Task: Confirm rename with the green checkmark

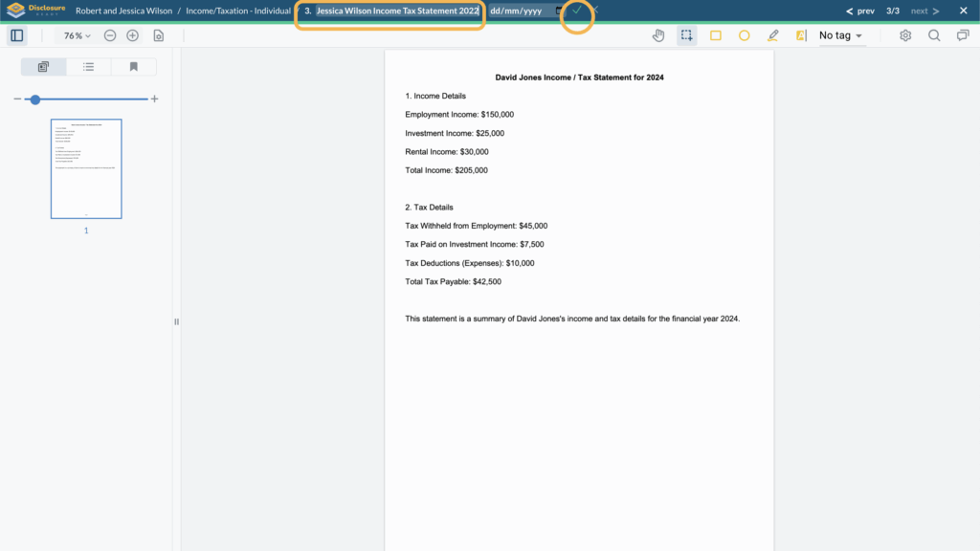Action: [x=576, y=11]
